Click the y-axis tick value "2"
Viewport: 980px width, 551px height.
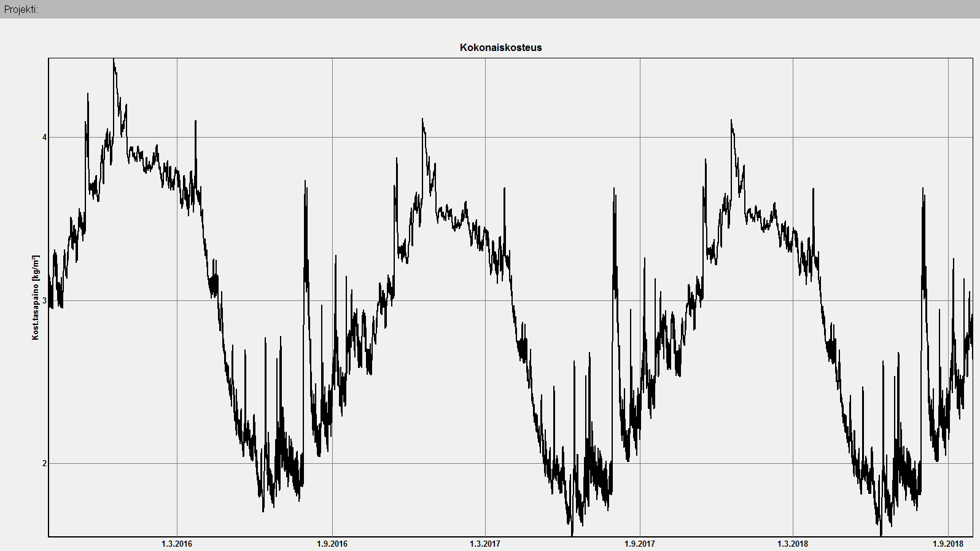[44, 463]
